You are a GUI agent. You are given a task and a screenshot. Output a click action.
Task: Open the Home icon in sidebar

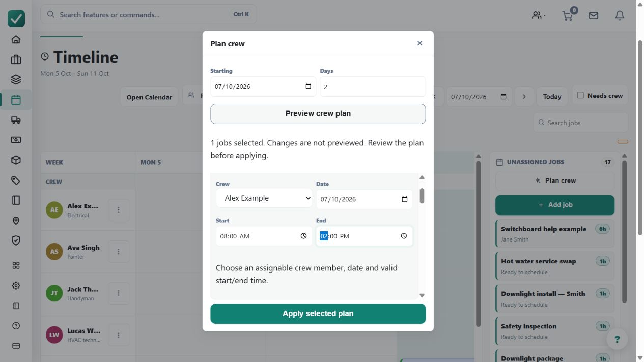16,39
